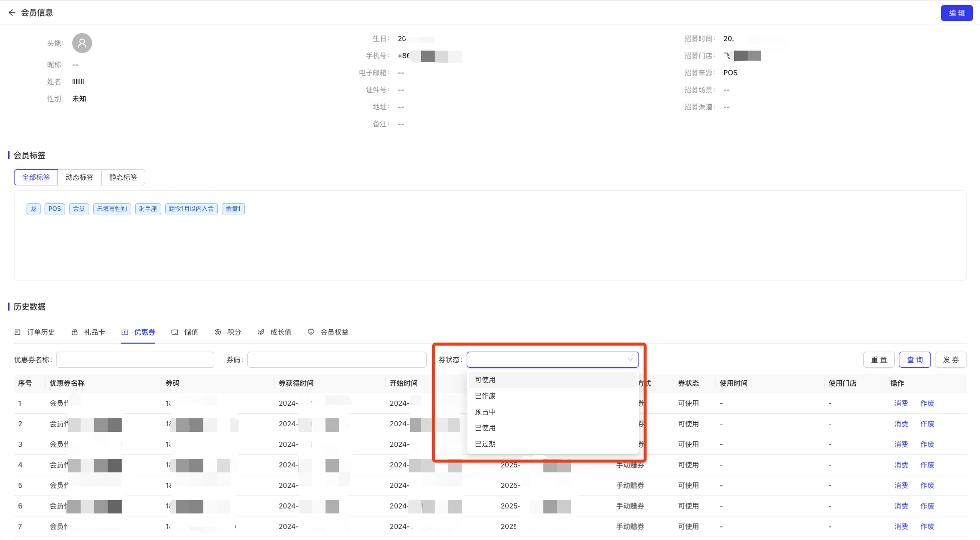Click the 优惠券 coupon icon
980x540 pixels.
[x=125, y=332]
